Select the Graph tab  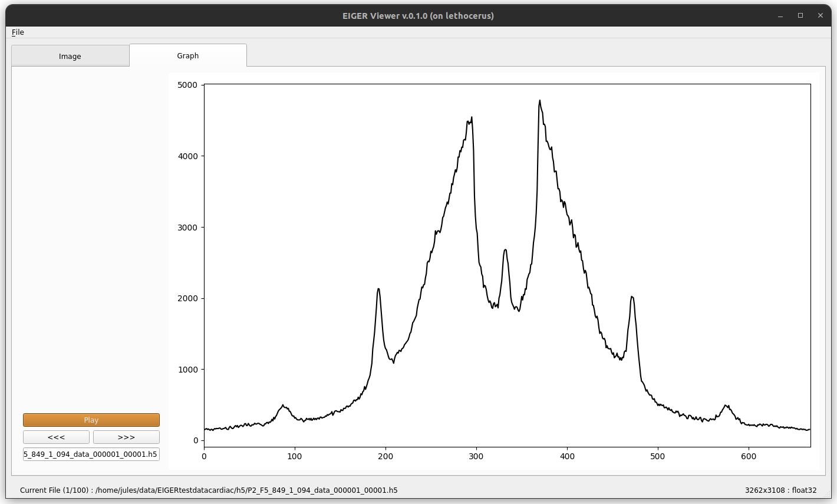[x=188, y=55]
